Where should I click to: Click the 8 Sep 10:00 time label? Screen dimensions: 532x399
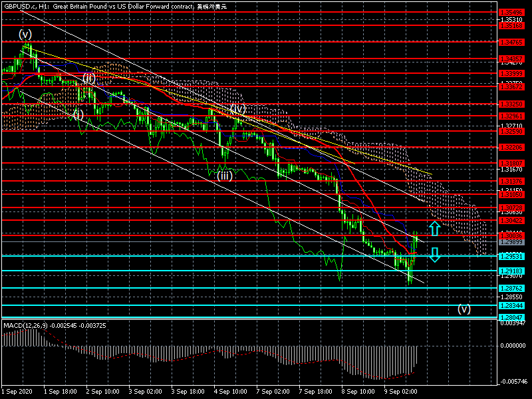pos(358,391)
